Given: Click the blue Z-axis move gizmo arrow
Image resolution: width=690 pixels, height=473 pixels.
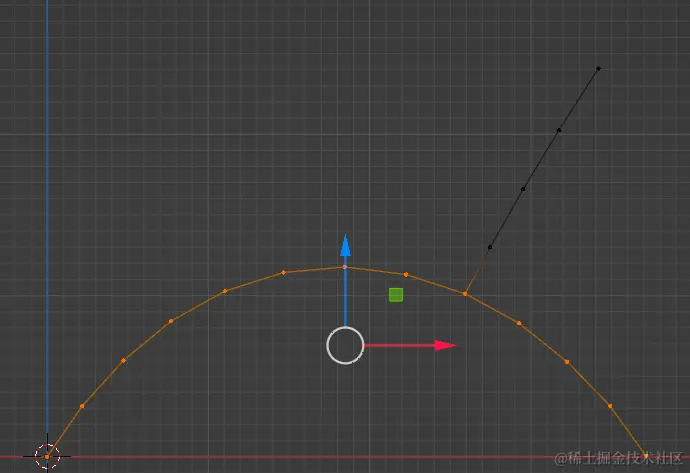Looking at the screenshot, I should point(345,246).
